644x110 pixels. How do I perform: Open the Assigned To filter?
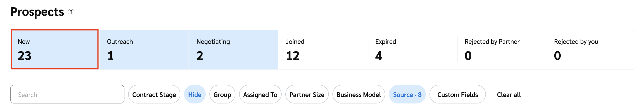pyautogui.click(x=260, y=94)
